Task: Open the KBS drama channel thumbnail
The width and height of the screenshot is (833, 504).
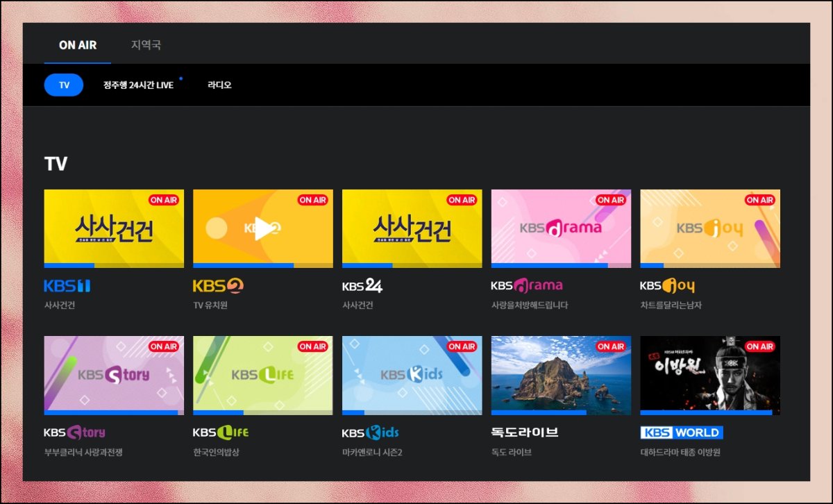Action: (x=562, y=228)
